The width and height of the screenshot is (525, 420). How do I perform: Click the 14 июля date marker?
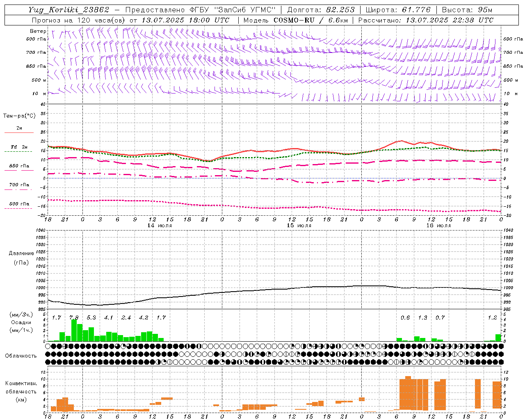(x=160, y=226)
